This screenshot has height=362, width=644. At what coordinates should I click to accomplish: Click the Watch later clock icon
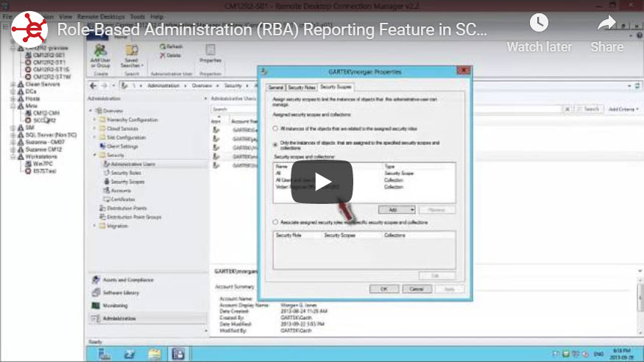[x=539, y=23]
